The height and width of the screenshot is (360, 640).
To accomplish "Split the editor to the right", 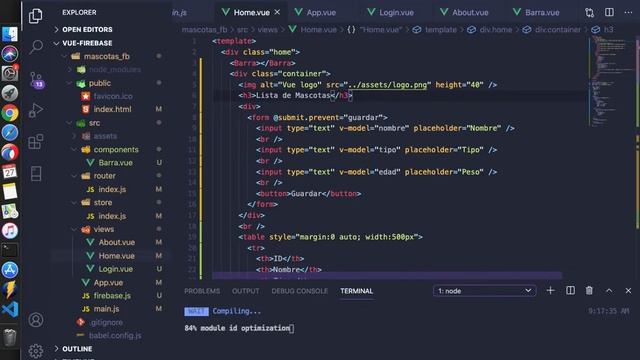I will click(609, 12).
